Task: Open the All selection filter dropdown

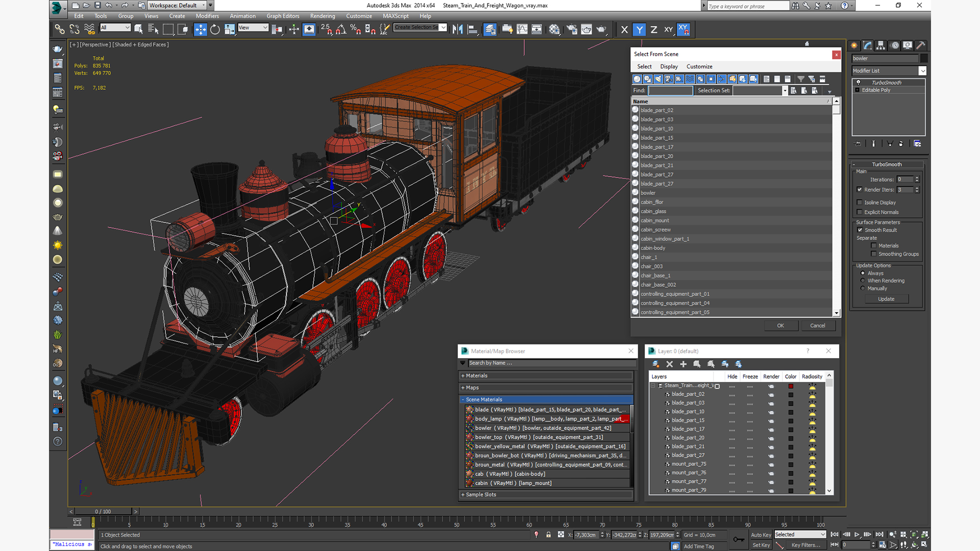Action: point(115,28)
